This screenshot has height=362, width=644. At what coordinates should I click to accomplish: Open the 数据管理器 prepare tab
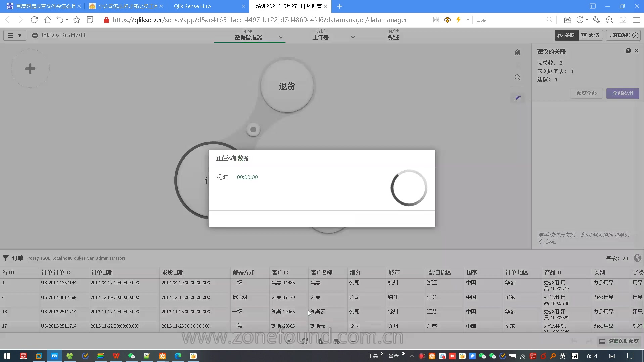coord(248,35)
